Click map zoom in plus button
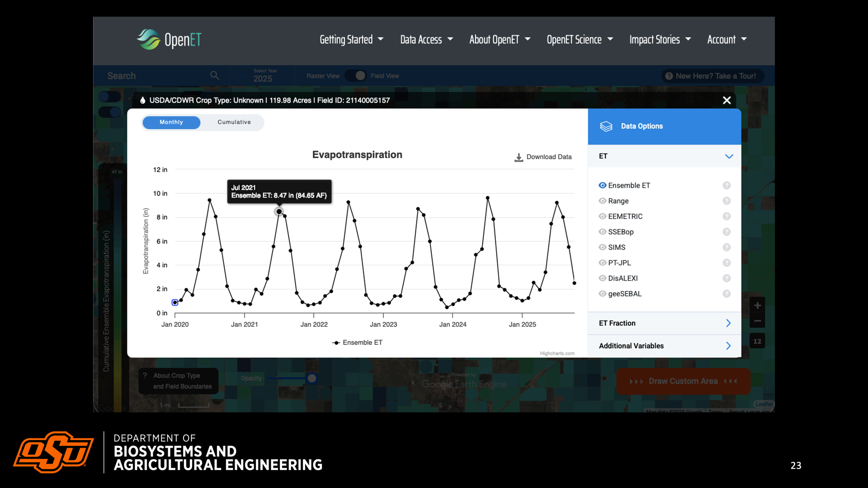Screen dimensions: 868x488 pyautogui.click(x=757, y=305)
